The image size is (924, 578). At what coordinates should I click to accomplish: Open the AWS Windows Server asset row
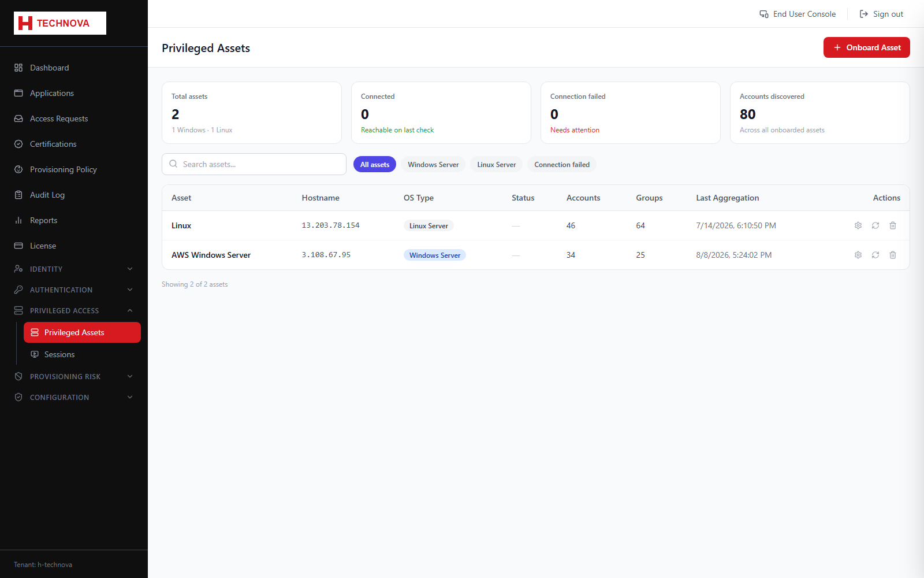536,255
